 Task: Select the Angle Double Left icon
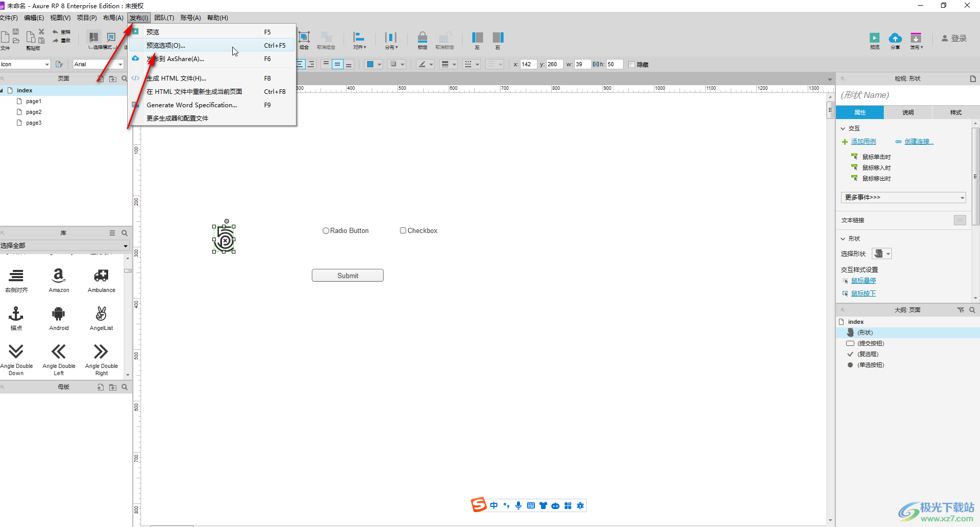tap(58, 352)
